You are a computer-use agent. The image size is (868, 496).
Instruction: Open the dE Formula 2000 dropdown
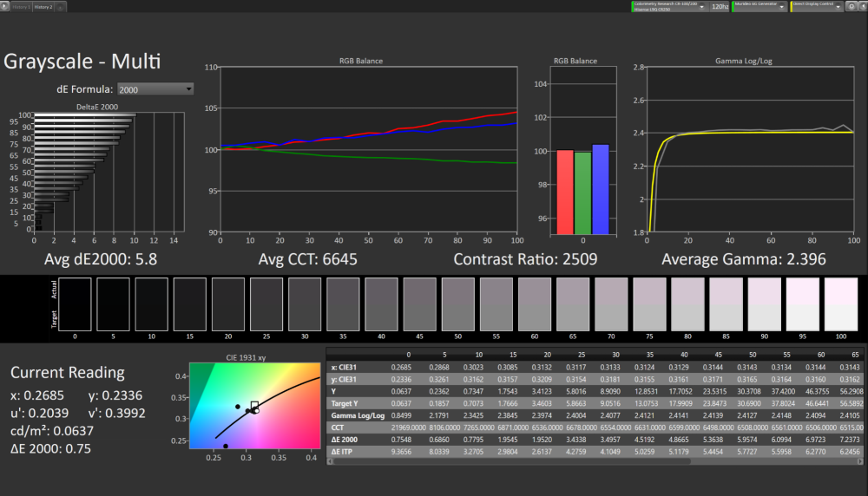pos(155,89)
